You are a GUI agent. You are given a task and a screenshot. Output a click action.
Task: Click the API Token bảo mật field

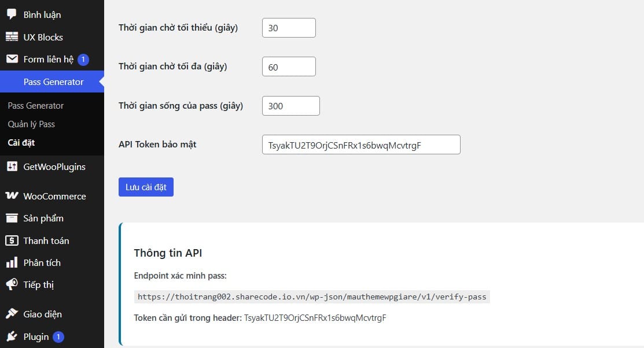pyautogui.click(x=361, y=145)
